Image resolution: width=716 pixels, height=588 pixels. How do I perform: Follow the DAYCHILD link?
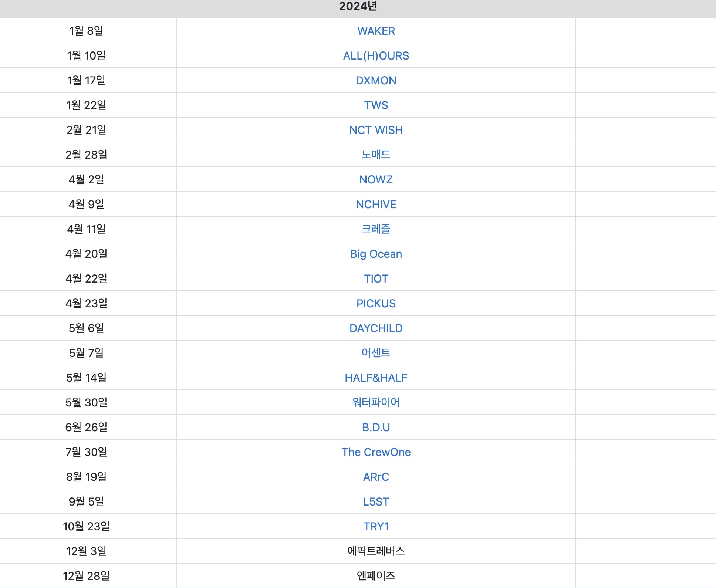(376, 328)
